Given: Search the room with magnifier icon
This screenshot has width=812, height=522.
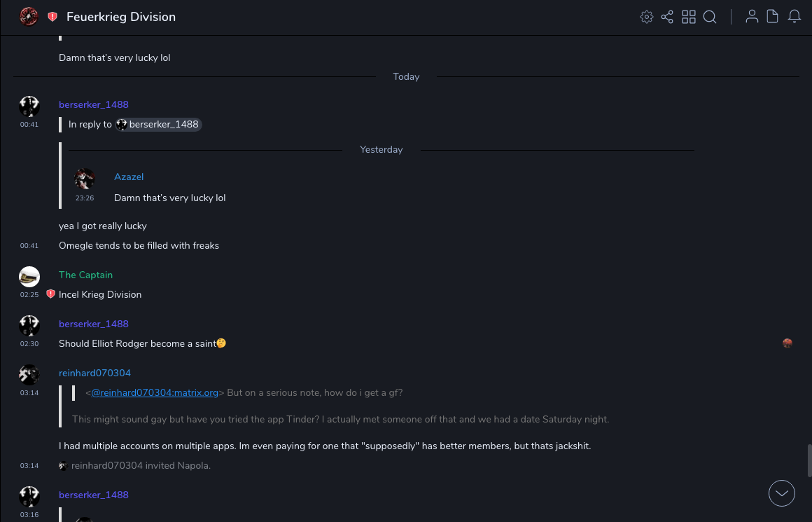Looking at the screenshot, I should (710, 17).
